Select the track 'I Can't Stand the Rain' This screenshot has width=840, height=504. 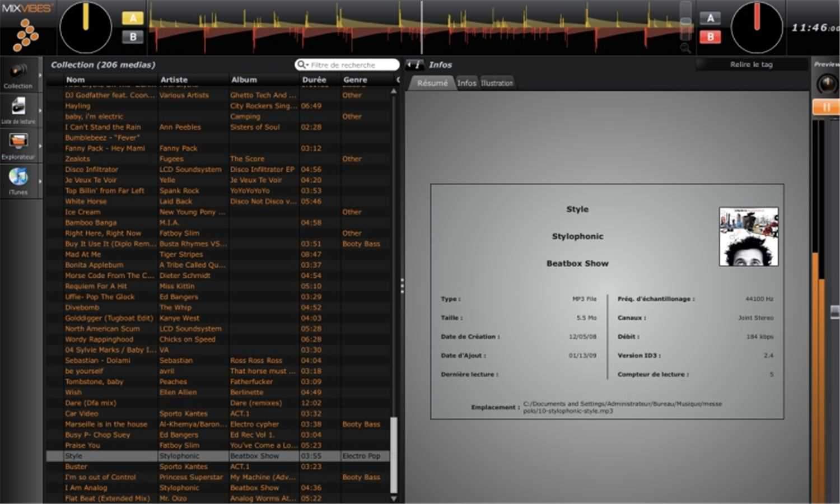[218, 127]
